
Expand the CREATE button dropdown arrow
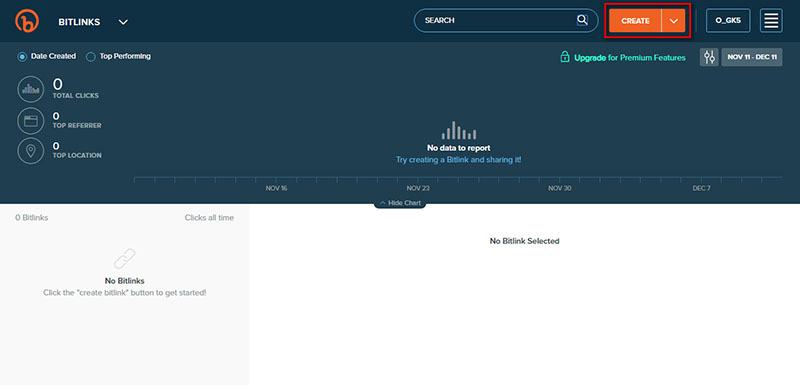[x=673, y=21]
